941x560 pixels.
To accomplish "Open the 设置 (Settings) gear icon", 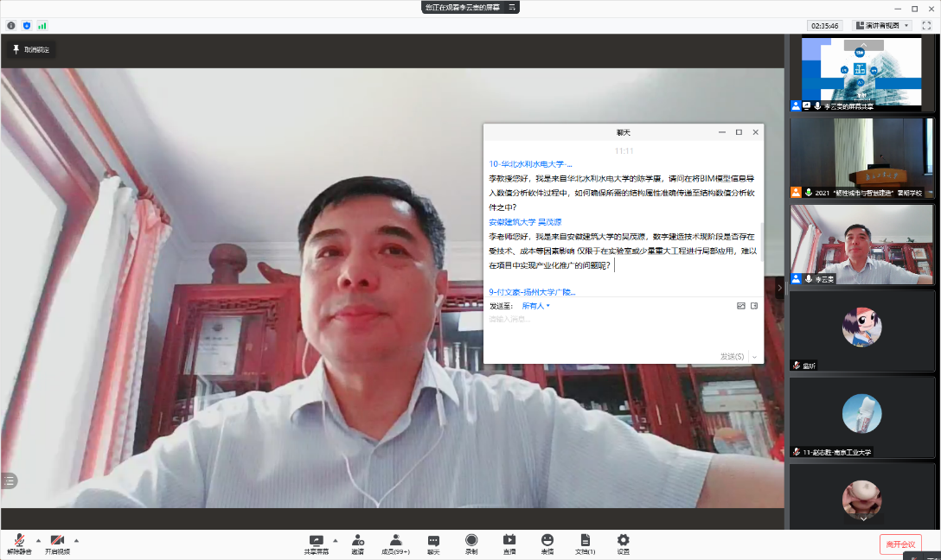I will tap(623, 542).
